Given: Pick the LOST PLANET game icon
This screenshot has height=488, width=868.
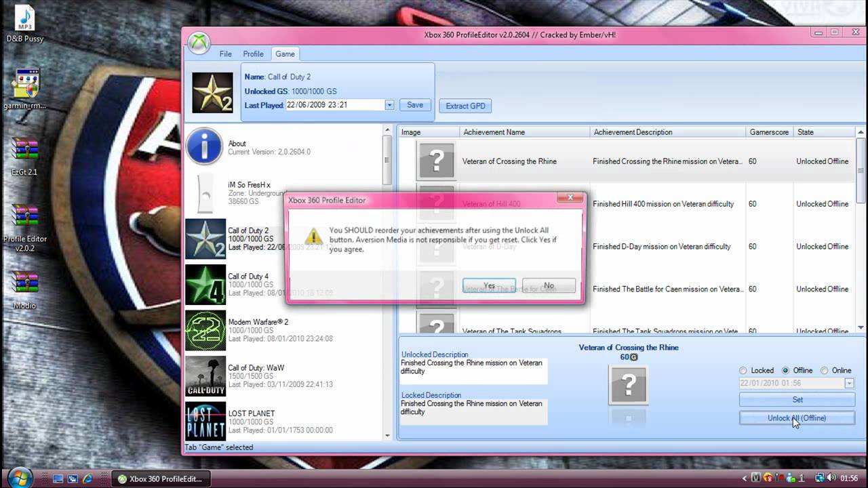Looking at the screenshot, I should [x=205, y=422].
